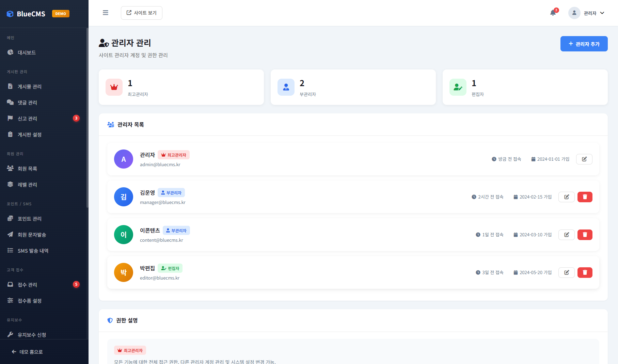This screenshot has width=618, height=364.
Task: Click edit icon for 박편집 row
Action: [566, 272]
